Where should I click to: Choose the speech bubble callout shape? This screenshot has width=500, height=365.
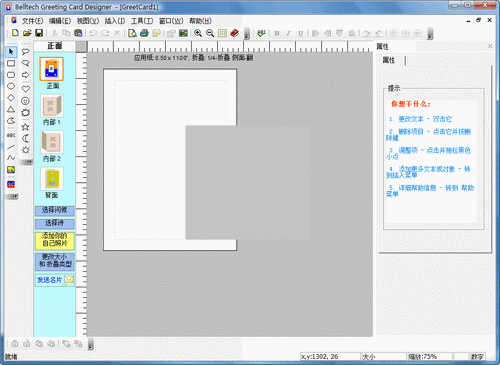click(25, 52)
